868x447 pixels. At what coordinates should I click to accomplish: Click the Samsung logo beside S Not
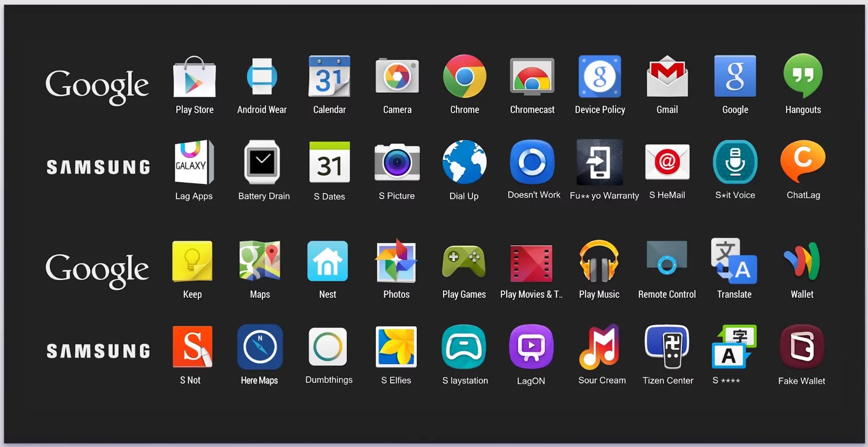98,351
